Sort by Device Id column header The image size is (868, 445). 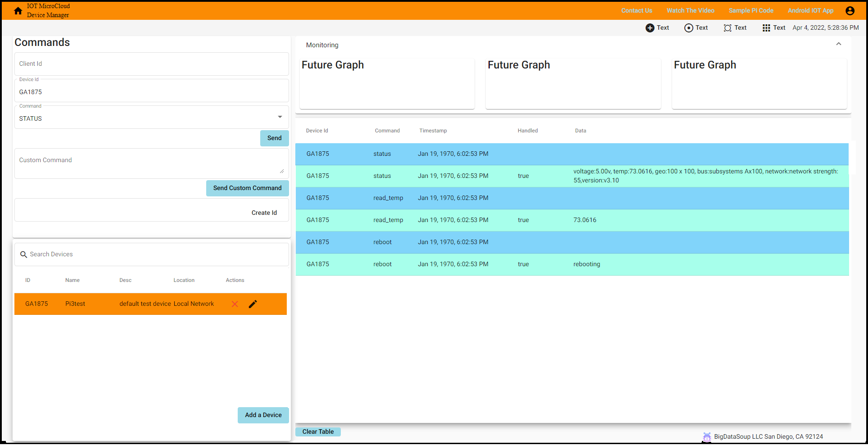(x=317, y=131)
